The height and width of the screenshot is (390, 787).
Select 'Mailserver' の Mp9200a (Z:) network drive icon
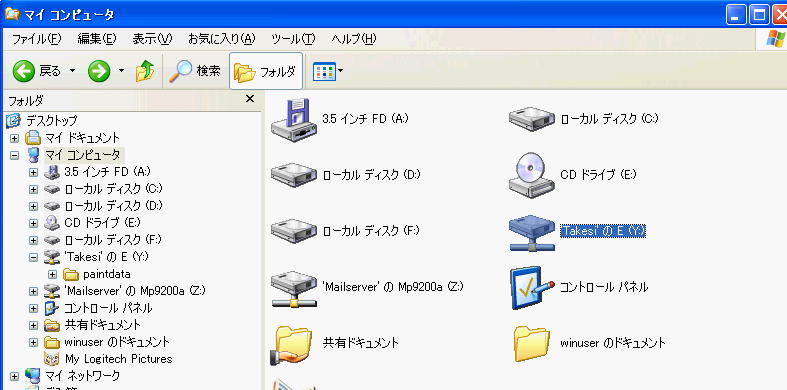tap(294, 288)
